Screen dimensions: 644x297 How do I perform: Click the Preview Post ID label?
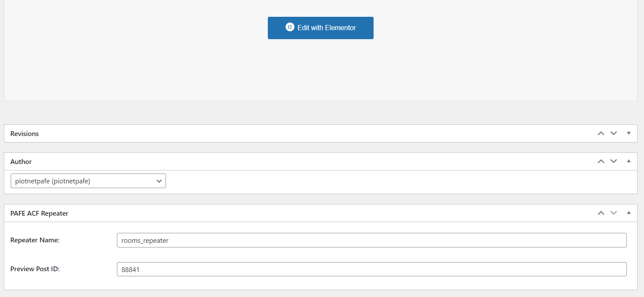[x=35, y=269]
